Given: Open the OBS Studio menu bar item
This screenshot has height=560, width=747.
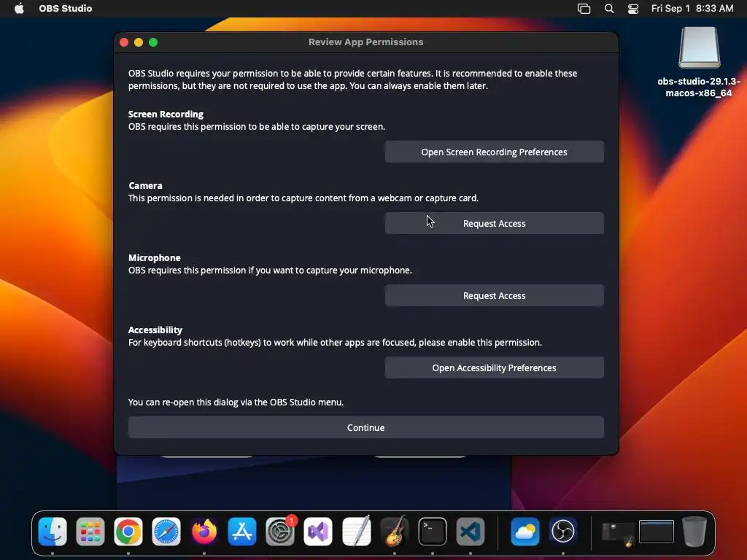Looking at the screenshot, I should pos(65,9).
